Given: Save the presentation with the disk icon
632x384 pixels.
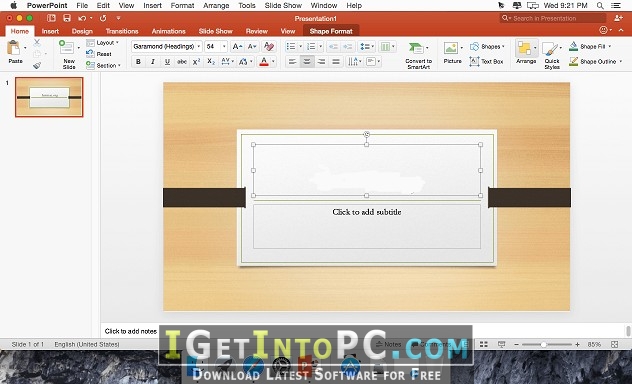Looking at the screenshot, I should pyautogui.click(x=67, y=18).
